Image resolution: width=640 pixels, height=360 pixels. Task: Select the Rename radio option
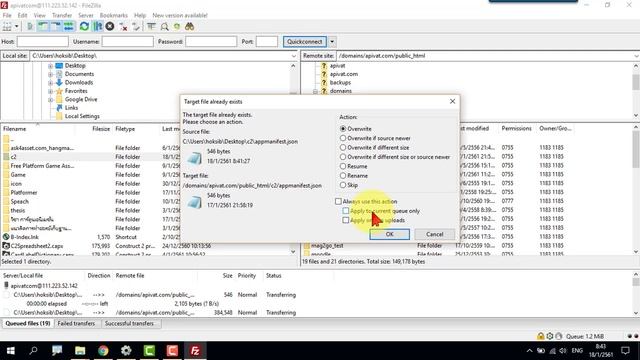click(343, 176)
